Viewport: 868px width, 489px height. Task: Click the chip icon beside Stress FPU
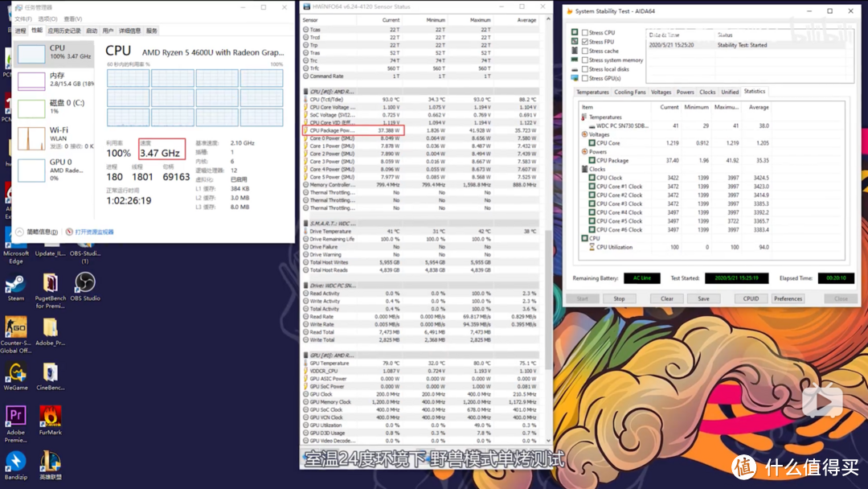[x=575, y=42]
